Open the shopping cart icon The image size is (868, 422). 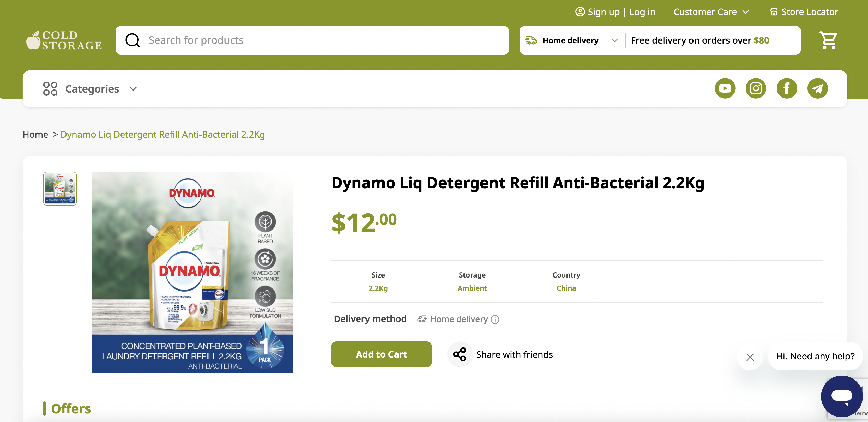coord(828,40)
